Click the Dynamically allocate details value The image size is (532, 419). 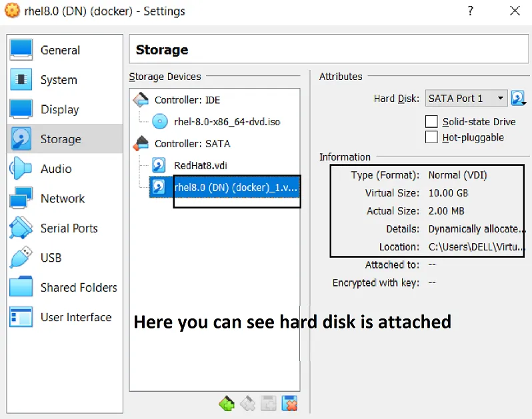[x=476, y=229]
